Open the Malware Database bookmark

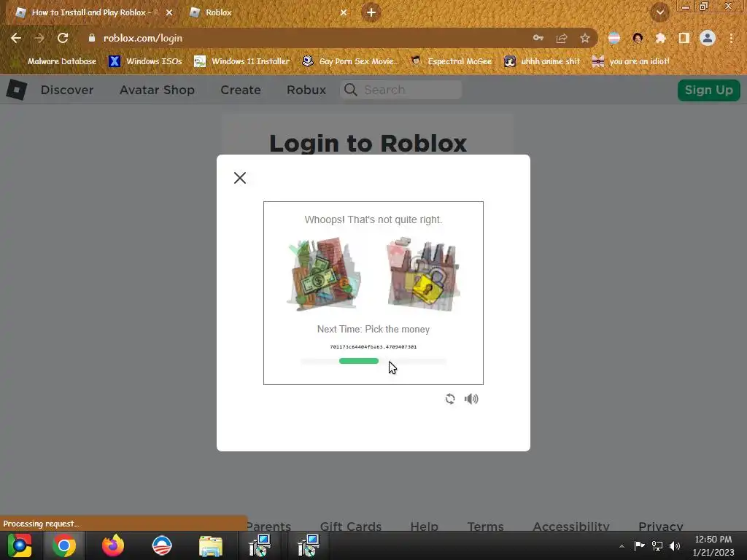point(55,61)
